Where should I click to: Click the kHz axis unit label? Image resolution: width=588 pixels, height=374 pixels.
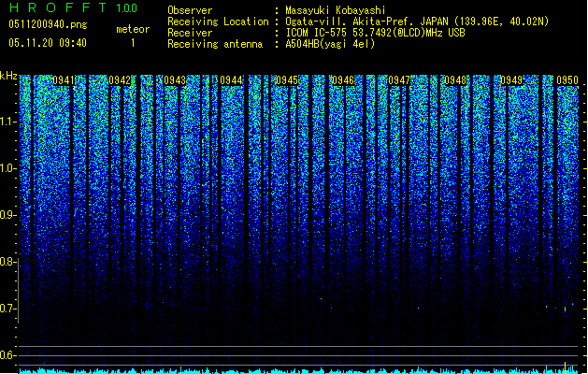tap(8, 76)
